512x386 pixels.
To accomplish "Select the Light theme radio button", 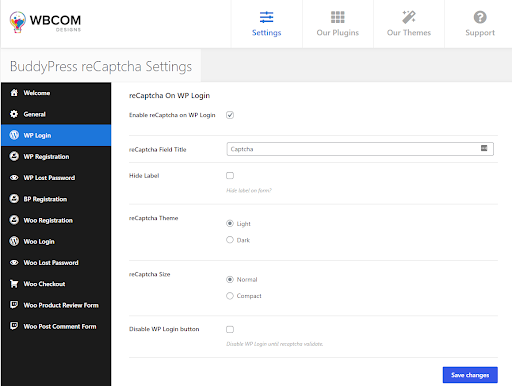I will tap(230, 223).
